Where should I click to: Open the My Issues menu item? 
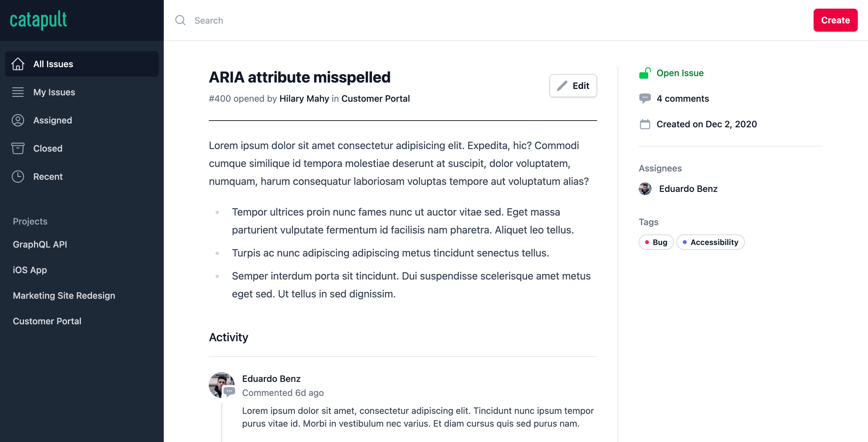point(54,92)
